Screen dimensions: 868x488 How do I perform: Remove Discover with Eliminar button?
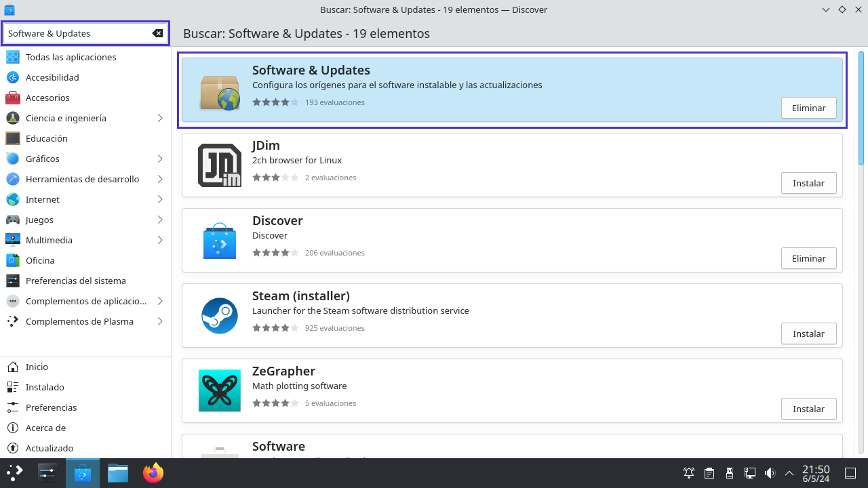point(808,258)
